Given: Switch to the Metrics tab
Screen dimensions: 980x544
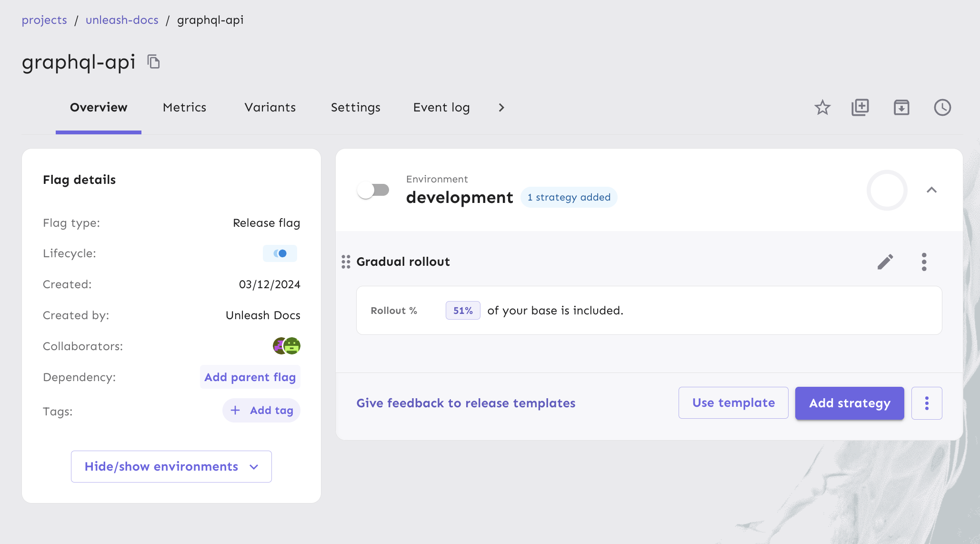Looking at the screenshot, I should [x=184, y=108].
